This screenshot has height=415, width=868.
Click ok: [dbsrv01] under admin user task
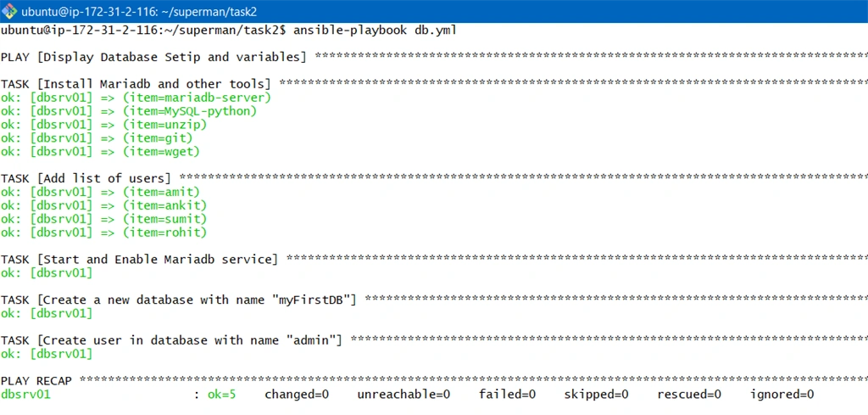tap(47, 354)
